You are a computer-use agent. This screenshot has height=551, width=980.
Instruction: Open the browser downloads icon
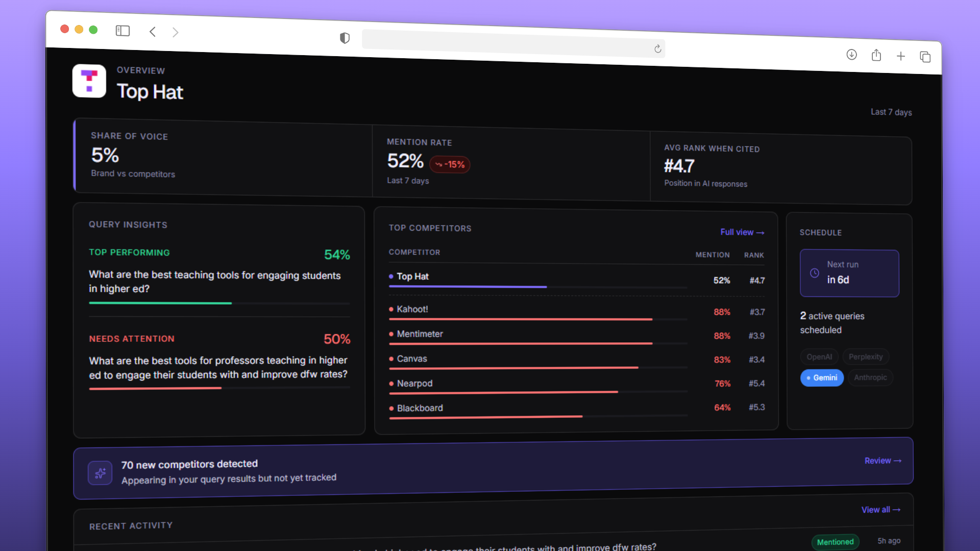(x=851, y=55)
